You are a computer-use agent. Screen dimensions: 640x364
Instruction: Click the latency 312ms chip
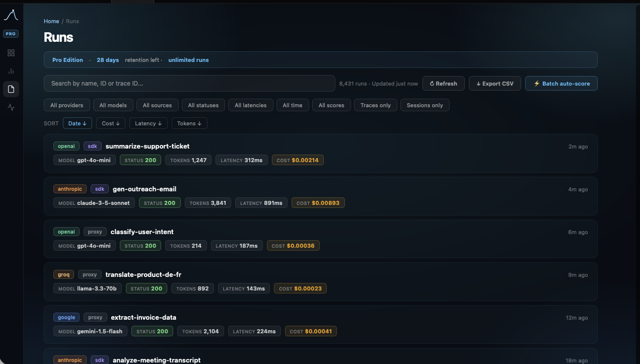coord(242,160)
